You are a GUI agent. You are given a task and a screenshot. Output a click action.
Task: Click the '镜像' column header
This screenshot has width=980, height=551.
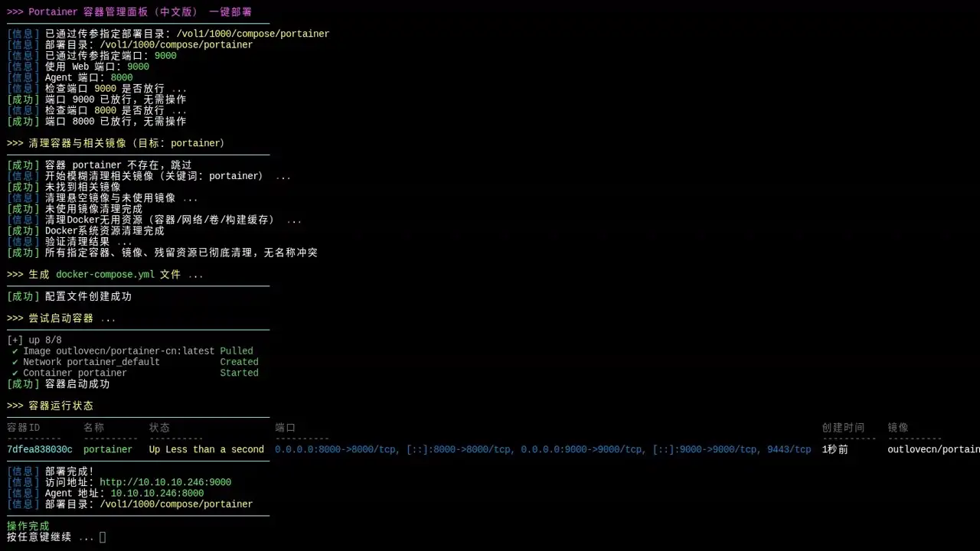pos(898,428)
